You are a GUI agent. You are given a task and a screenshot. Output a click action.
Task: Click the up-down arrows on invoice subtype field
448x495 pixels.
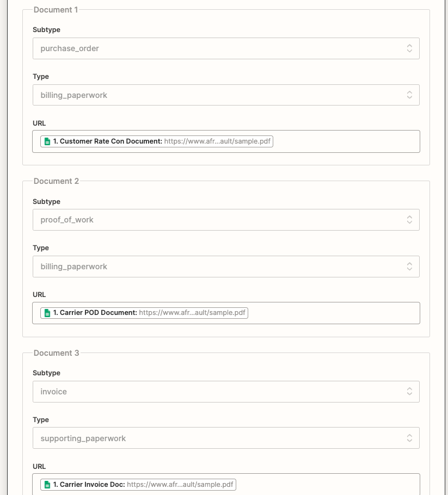click(x=409, y=392)
